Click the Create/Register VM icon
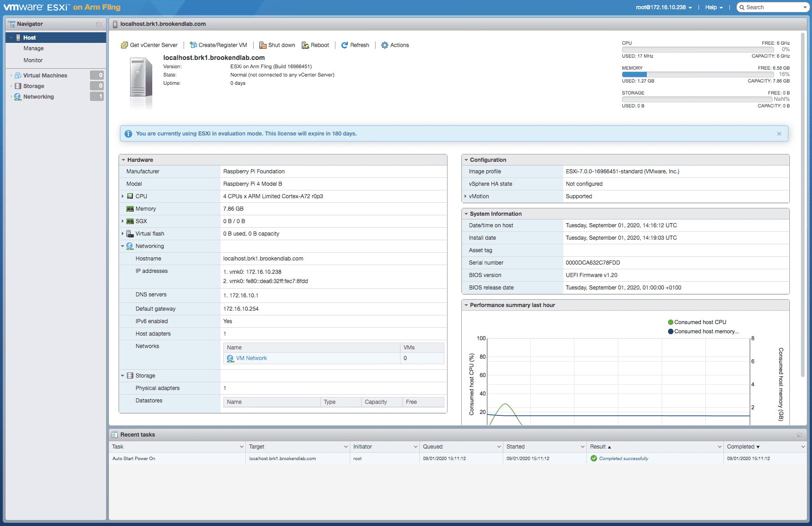 click(x=193, y=45)
